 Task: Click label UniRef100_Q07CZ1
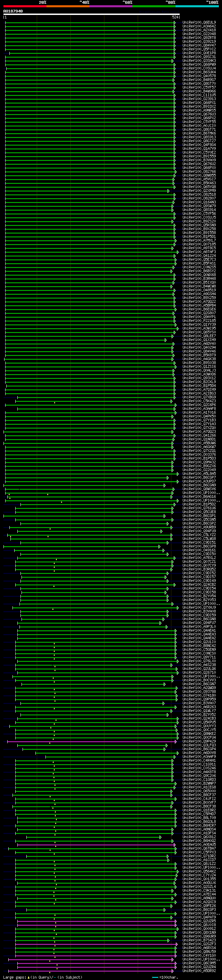pos(199,561)
